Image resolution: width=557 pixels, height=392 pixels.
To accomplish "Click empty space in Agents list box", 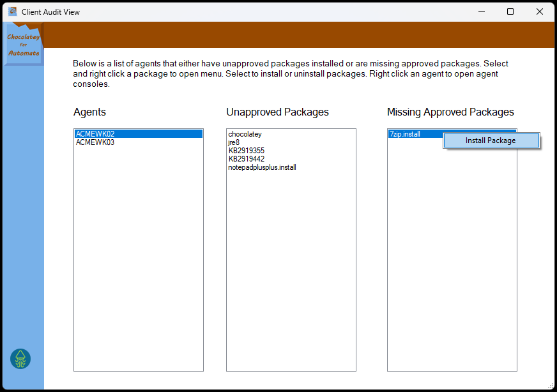I will (138, 255).
